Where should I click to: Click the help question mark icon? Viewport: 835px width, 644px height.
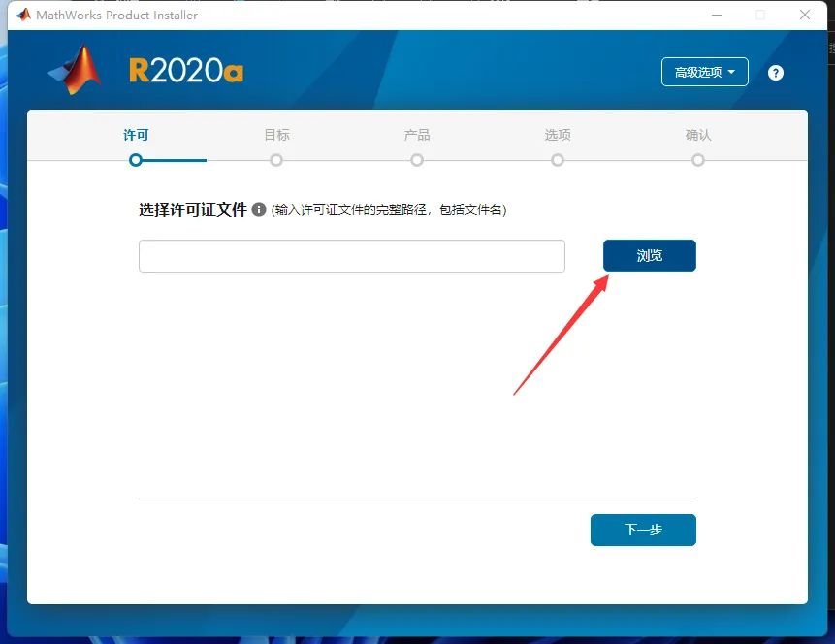coord(776,73)
